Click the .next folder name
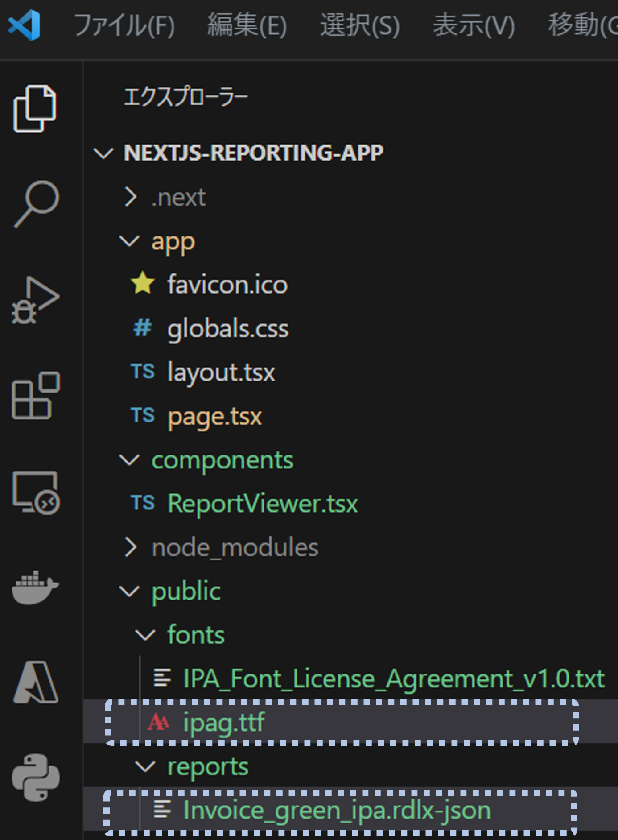Screen dimensions: 618x840 (x=179, y=197)
